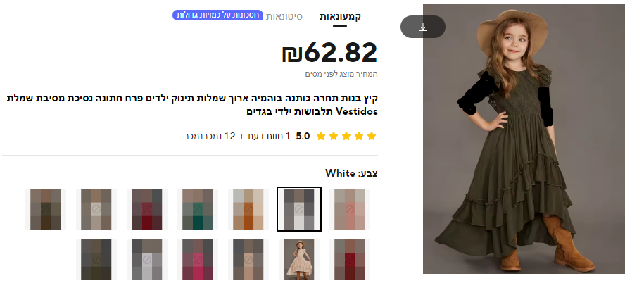Select the pink salmon swatch in top row
Viewport: 644px width, 288px height.
point(350,209)
